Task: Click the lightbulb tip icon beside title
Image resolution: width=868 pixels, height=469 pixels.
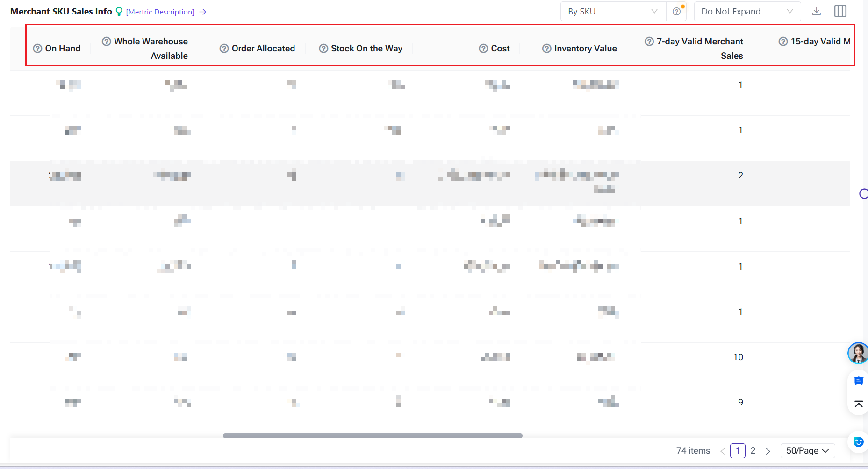Action: tap(119, 12)
